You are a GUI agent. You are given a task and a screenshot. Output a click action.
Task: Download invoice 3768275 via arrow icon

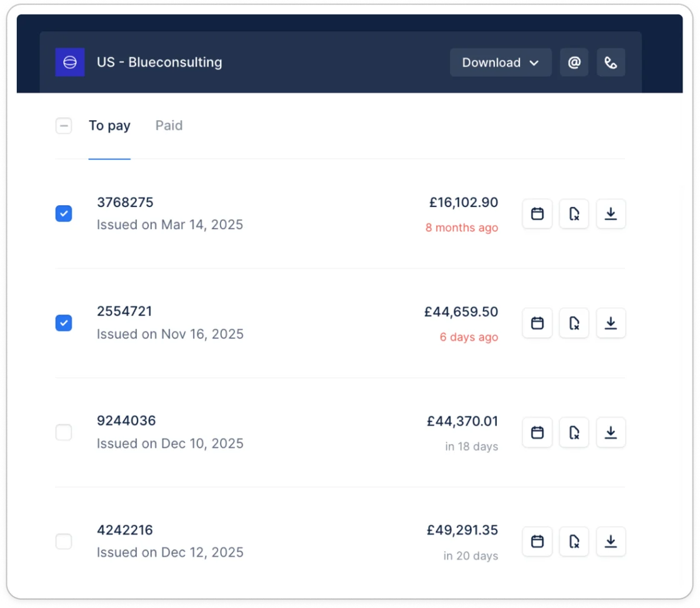[611, 213]
